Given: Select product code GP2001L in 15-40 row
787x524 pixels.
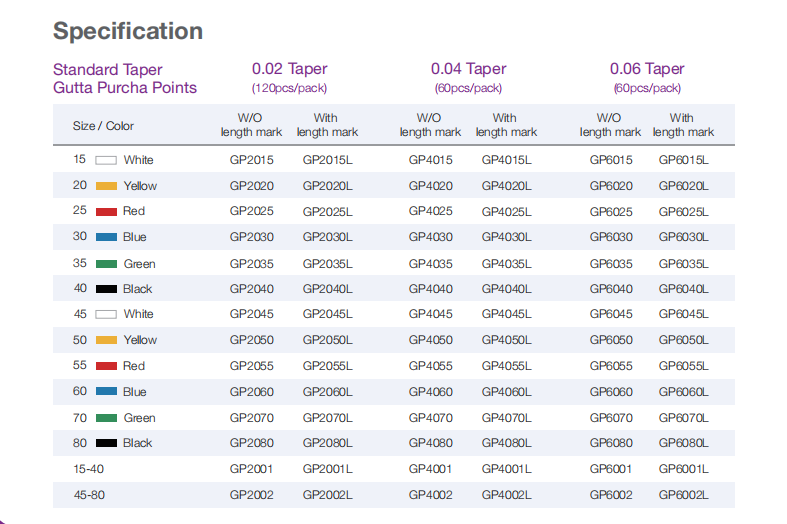Looking at the screenshot, I should [327, 469].
